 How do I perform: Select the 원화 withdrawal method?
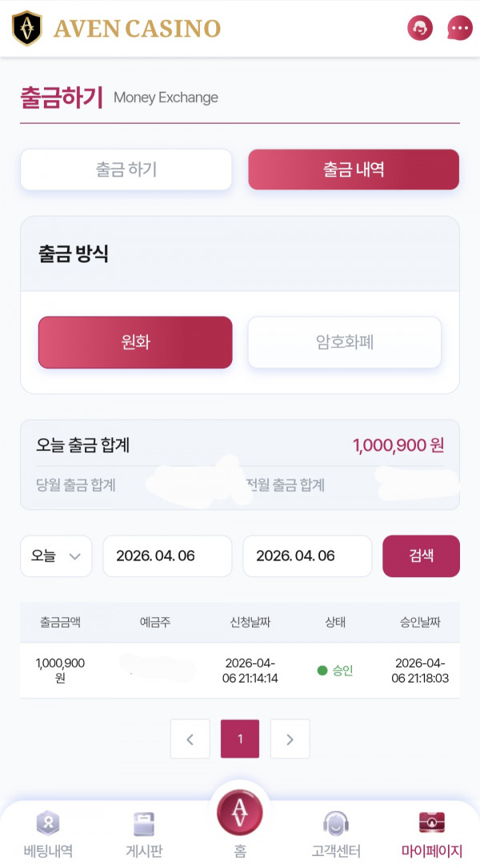click(135, 342)
